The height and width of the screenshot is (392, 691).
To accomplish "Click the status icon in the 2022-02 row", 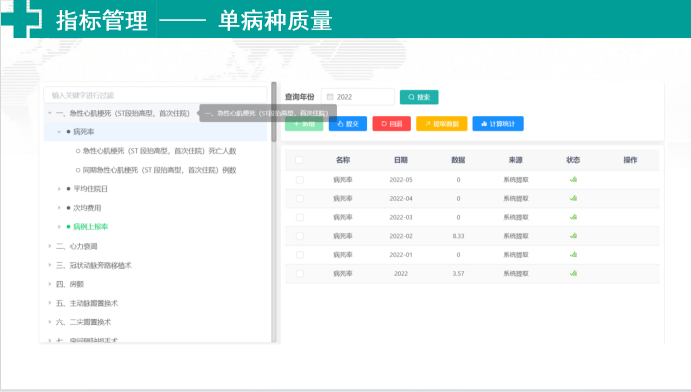I will coord(573,236).
